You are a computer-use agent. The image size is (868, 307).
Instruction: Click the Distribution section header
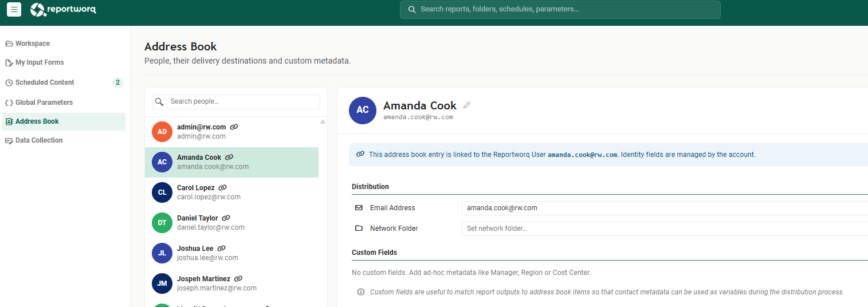(370, 187)
